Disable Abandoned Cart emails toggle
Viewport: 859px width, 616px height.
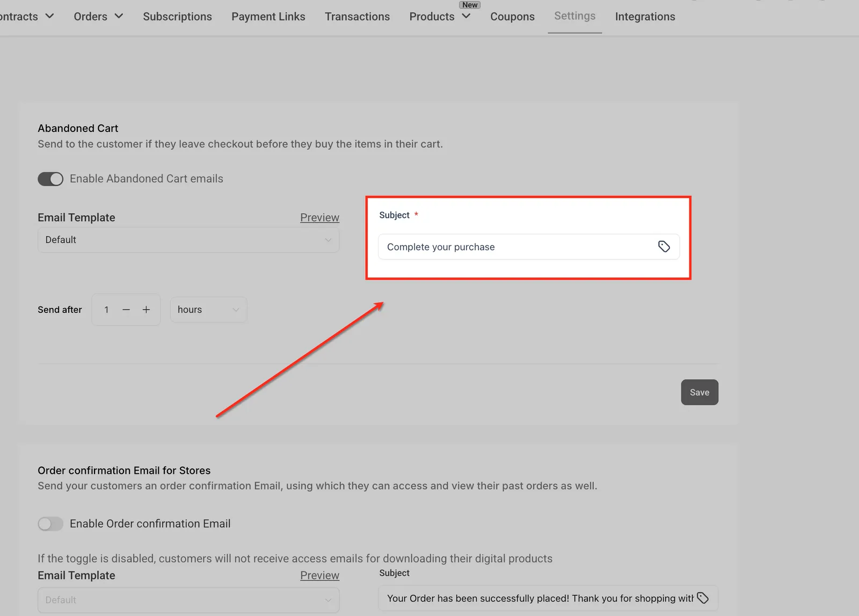pos(50,179)
